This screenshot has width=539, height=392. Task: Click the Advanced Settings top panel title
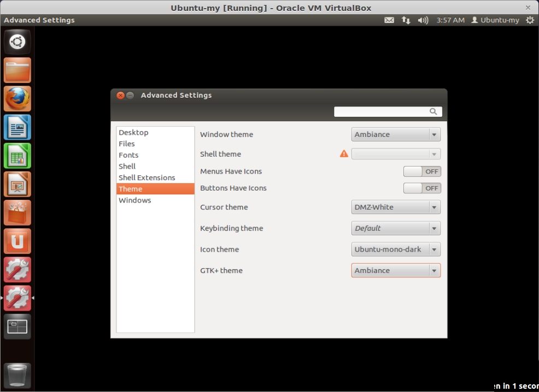[39, 20]
